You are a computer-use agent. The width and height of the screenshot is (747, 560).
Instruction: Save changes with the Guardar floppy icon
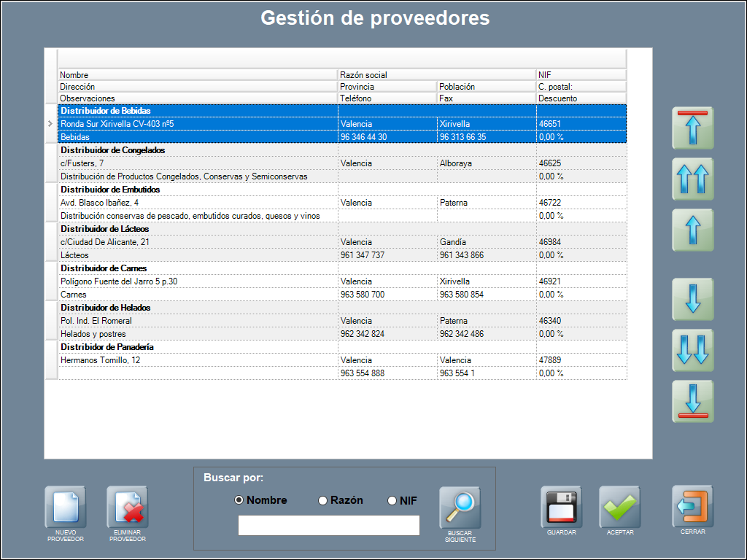561,507
